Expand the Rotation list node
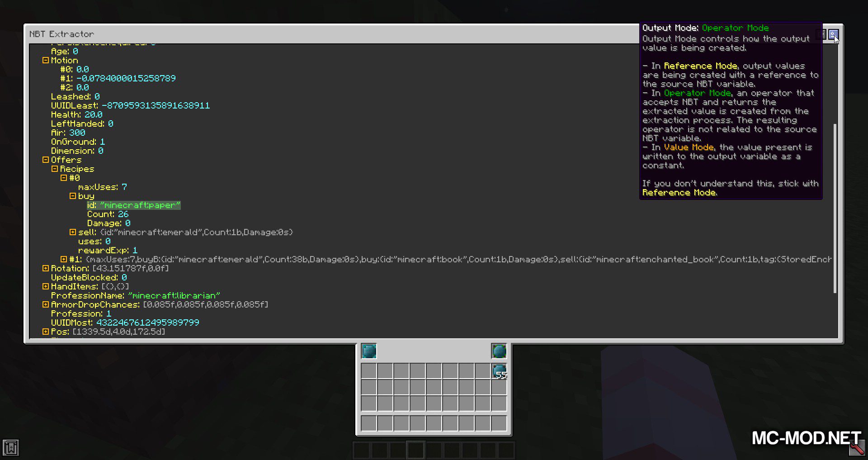This screenshot has height=460, width=868. (x=46, y=268)
